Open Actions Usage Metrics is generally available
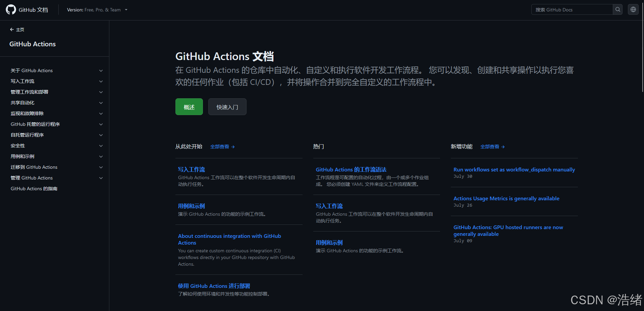This screenshot has width=644, height=311. [506, 198]
